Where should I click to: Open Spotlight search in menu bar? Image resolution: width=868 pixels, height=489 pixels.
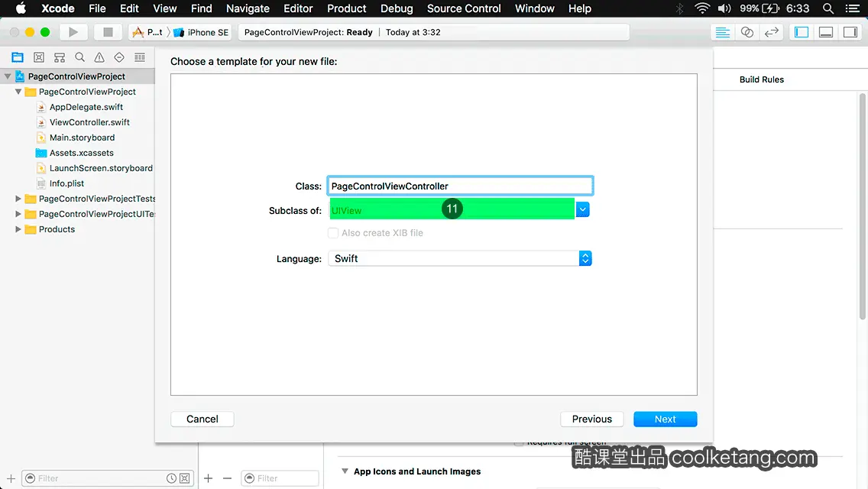pyautogui.click(x=828, y=8)
